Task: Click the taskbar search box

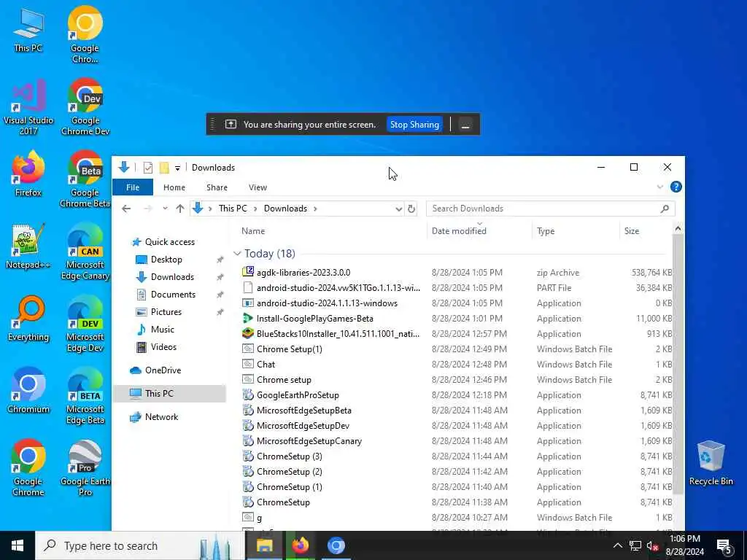Action: pyautogui.click(x=140, y=545)
